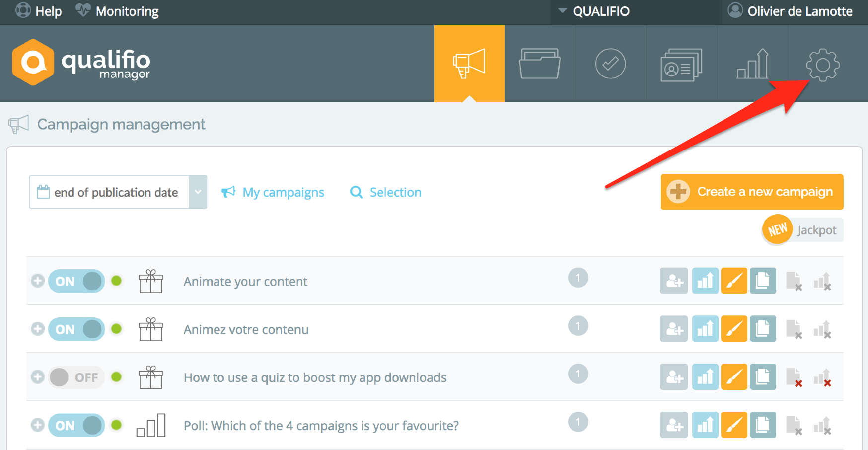View statistics for Animez votre contenu

705,329
